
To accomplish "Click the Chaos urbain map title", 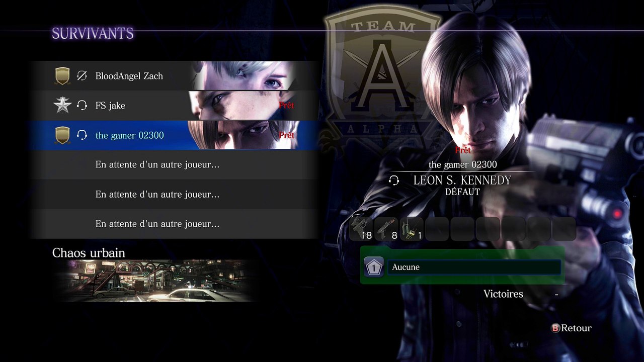I will [x=89, y=252].
